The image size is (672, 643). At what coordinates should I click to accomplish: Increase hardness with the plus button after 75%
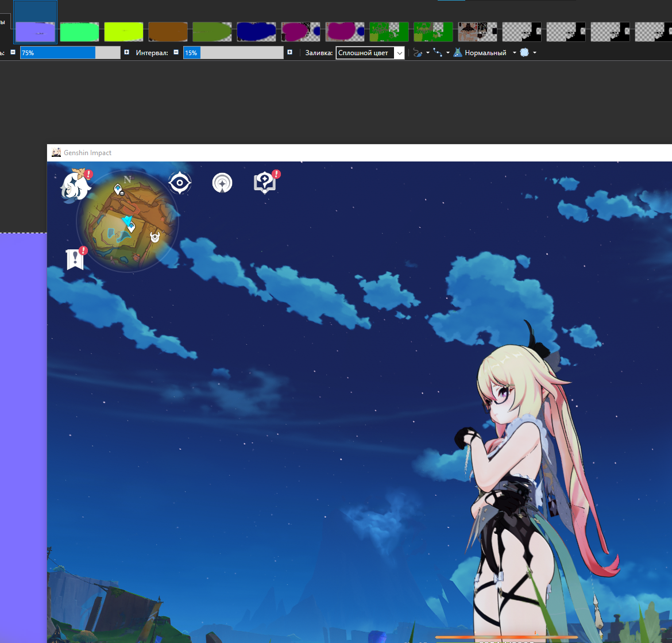coord(126,52)
